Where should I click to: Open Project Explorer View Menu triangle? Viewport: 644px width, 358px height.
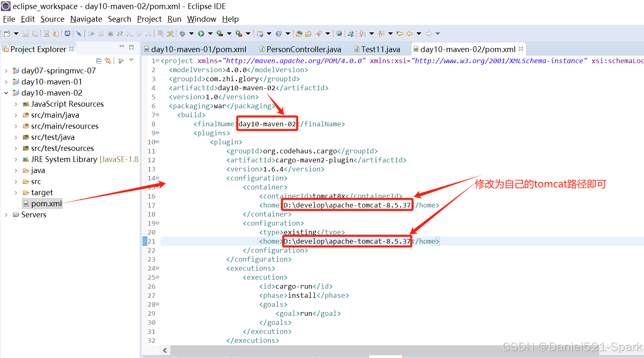[x=131, y=60]
